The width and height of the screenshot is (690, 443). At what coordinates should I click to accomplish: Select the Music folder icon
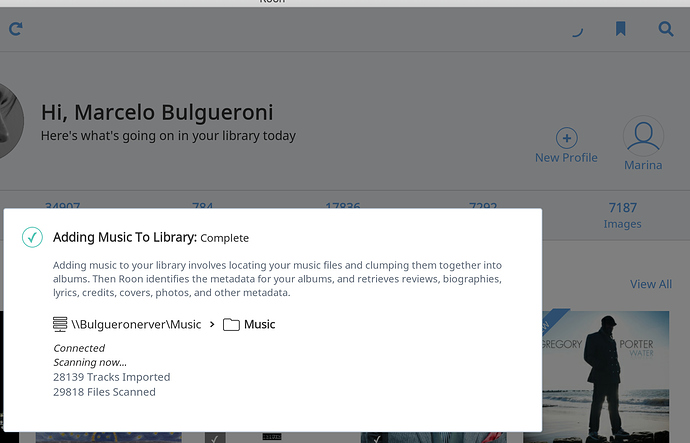231,325
